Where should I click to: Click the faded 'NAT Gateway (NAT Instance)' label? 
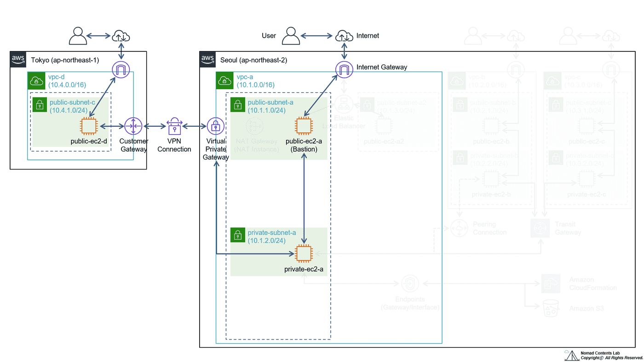pos(257,145)
